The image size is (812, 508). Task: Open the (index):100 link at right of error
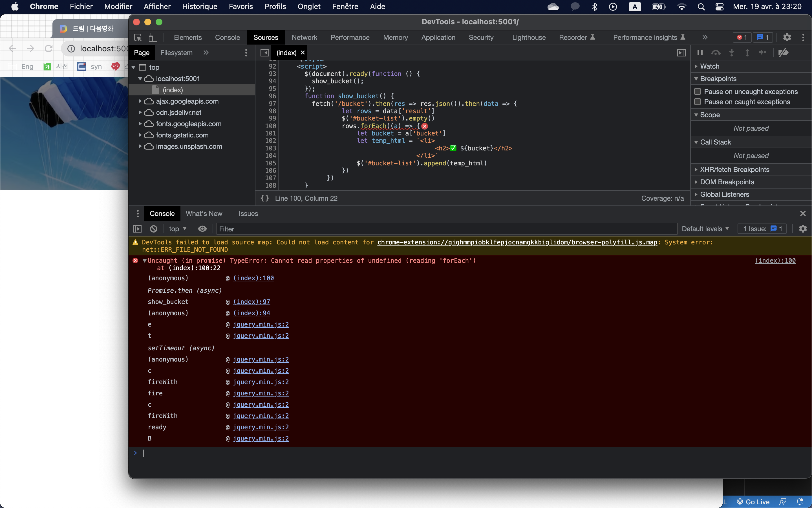pyautogui.click(x=775, y=261)
